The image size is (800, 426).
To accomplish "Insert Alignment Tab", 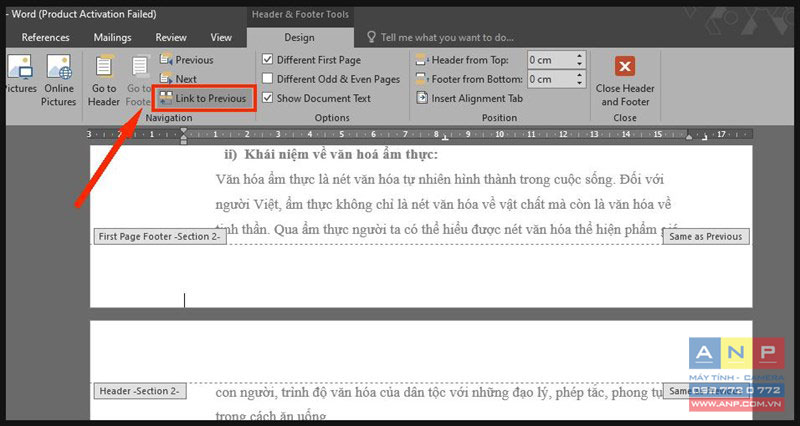I will coord(469,98).
